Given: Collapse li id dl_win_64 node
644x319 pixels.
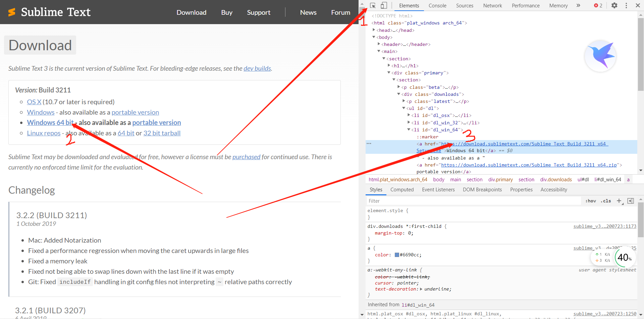Looking at the screenshot, I should 409,129.
